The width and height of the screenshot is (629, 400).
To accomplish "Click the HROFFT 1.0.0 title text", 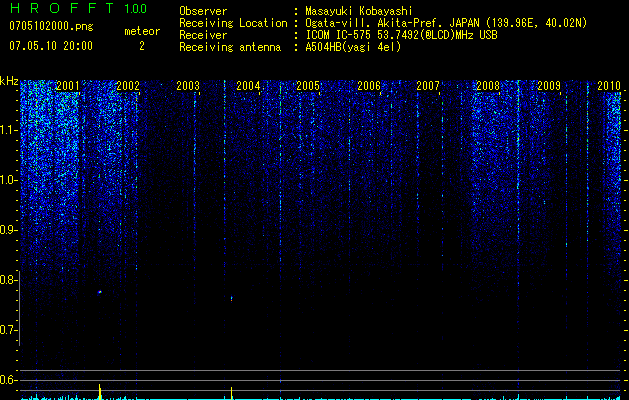I will 78,8.
